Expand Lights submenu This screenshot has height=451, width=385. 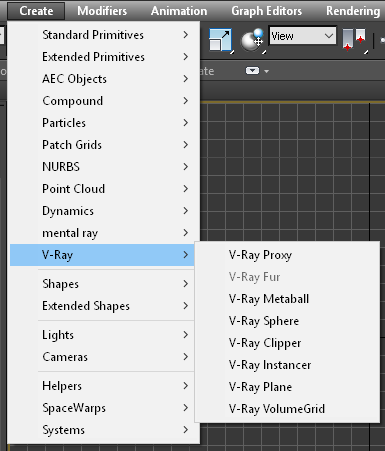point(102,335)
